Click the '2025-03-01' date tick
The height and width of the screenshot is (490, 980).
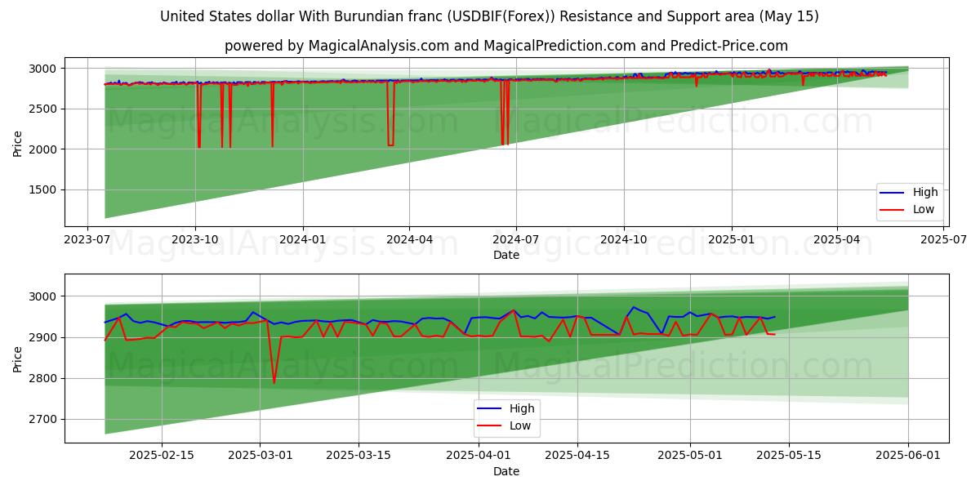(260, 456)
